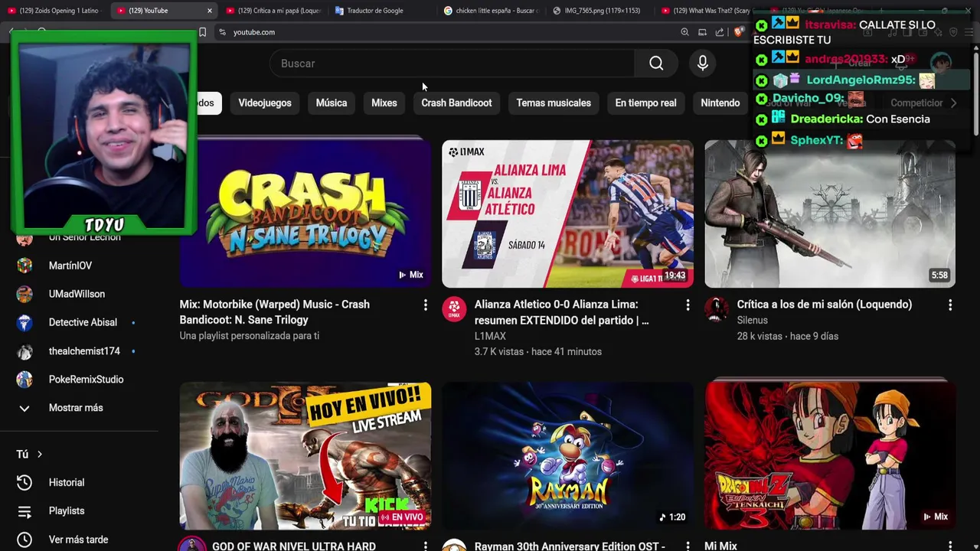Open the Resident Evil Crítica video thumbnail
980x551 pixels.
[830, 214]
